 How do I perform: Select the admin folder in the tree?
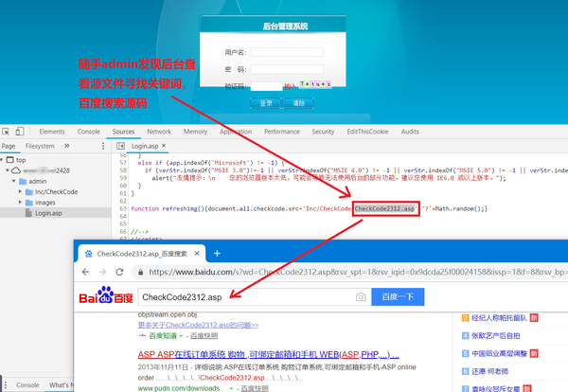pyautogui.click(x=37, y=181)
